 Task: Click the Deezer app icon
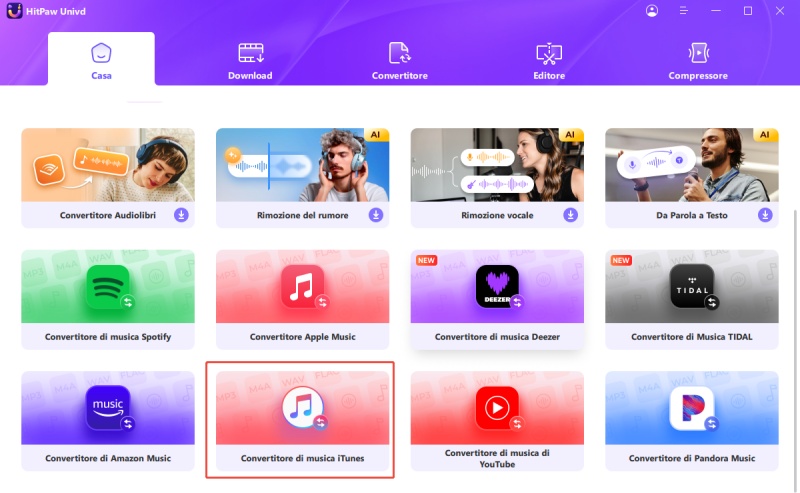pos(497,286)
